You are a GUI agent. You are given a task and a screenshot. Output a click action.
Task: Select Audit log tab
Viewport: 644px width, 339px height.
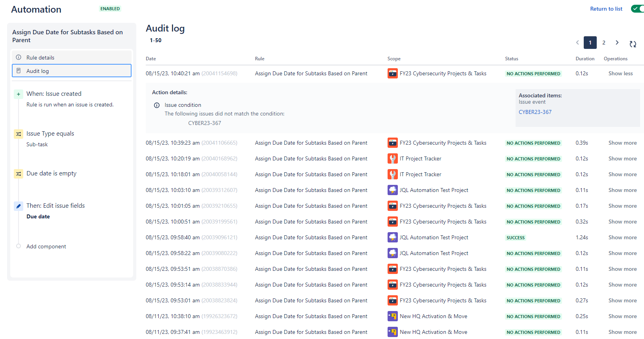(x=72, y=71)
